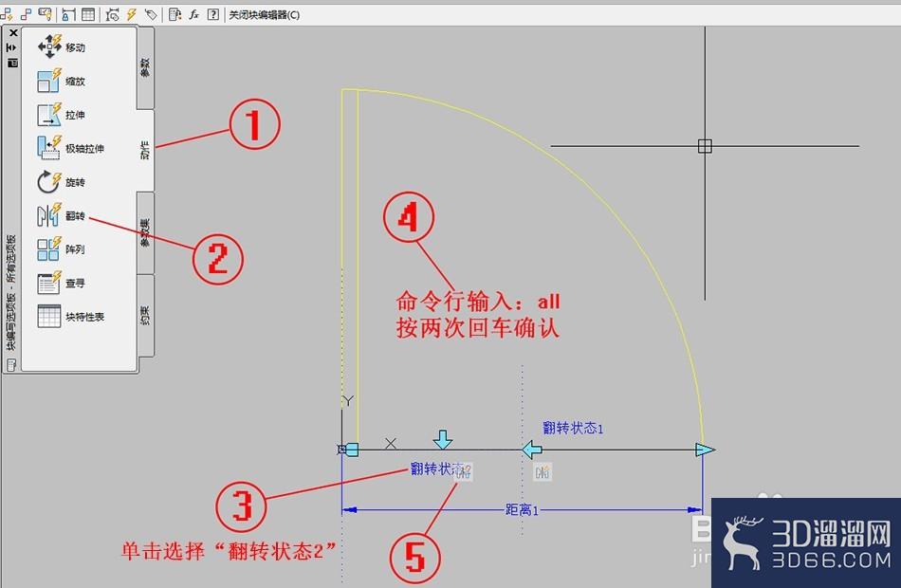This screenshot has height=588, width=901.
Task: Open the palette properties menu icon
Action: pyautogui.click(x=12, y=63)
